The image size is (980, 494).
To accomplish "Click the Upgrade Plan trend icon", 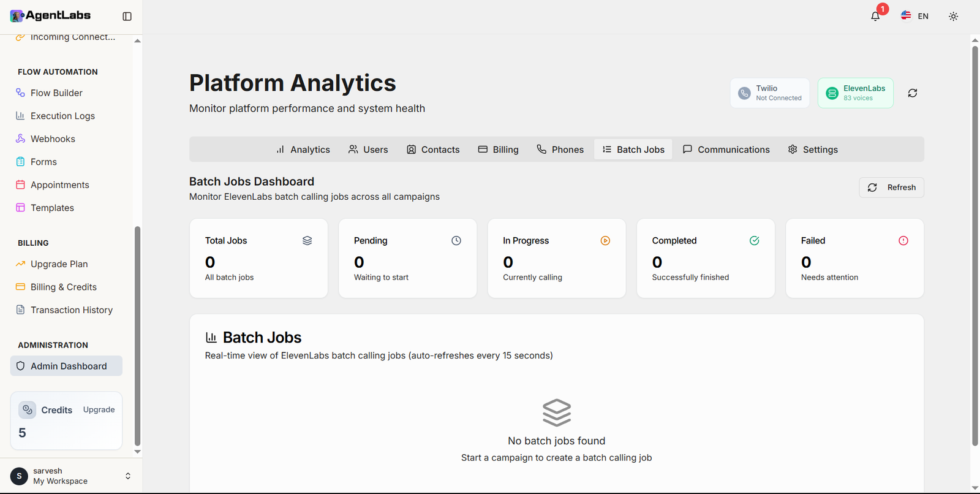I will [20, 264].
